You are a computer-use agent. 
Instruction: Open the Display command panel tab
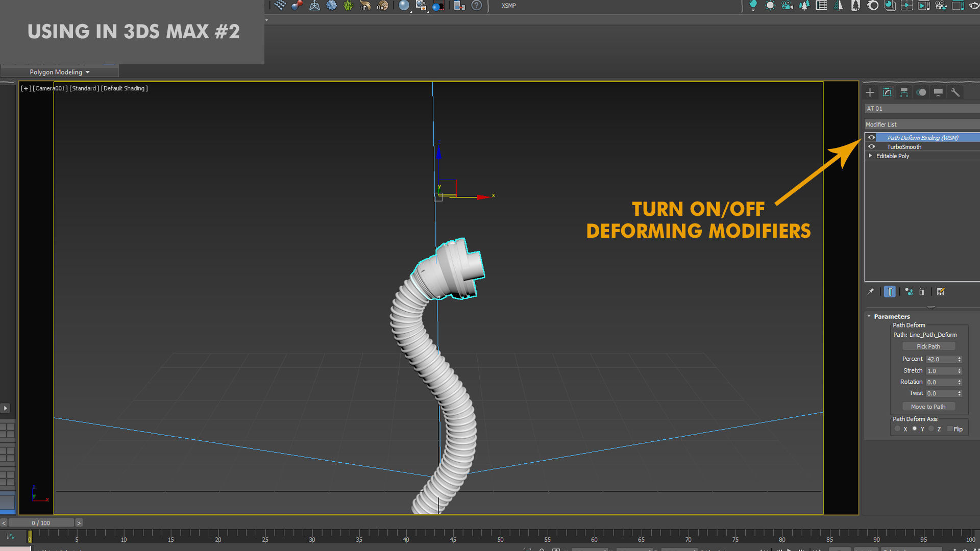[x=938, y=92]
